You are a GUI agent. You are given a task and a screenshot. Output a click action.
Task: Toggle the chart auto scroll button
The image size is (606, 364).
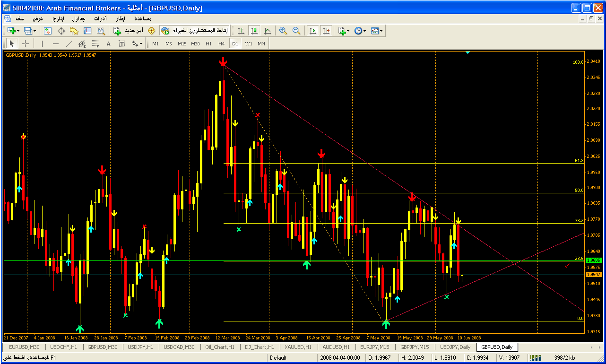(312, 31)
